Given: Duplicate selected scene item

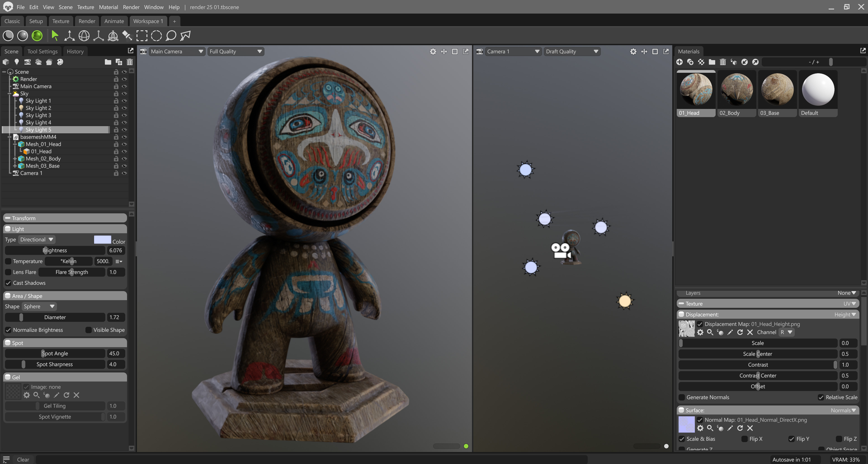Looking at the screenshot, I should coord(119,62).
